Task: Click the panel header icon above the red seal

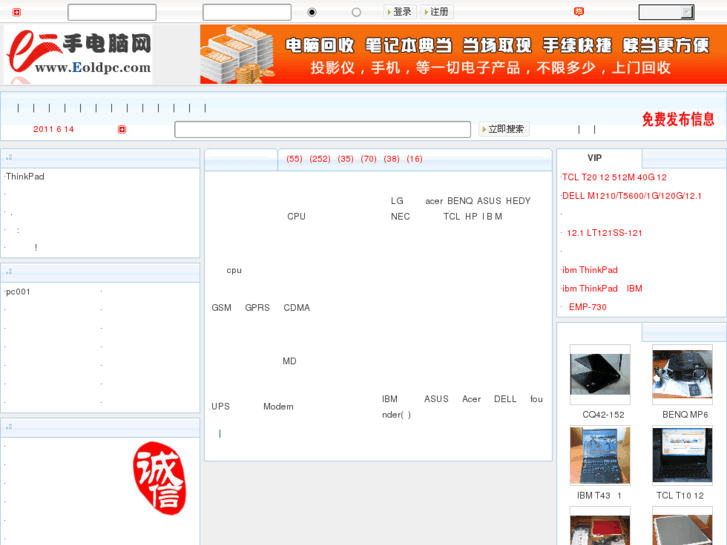Action: pos(9,427)
